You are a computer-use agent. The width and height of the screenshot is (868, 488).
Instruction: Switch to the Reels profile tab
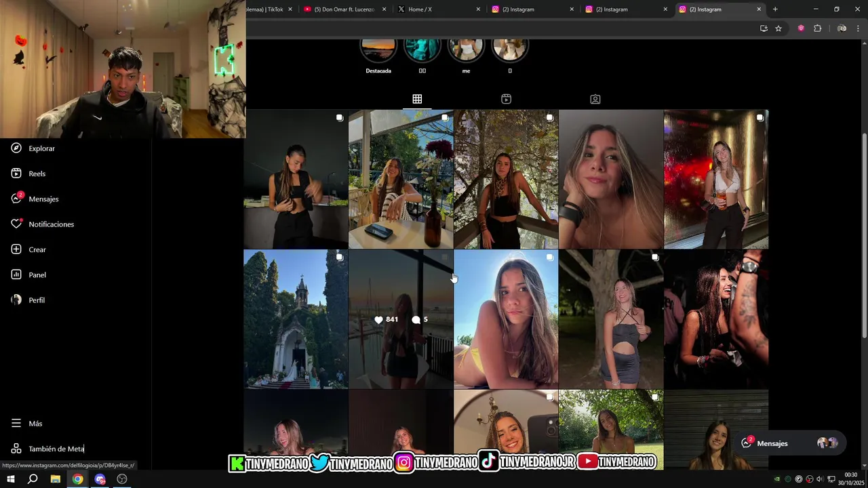[x=506, y=99]
